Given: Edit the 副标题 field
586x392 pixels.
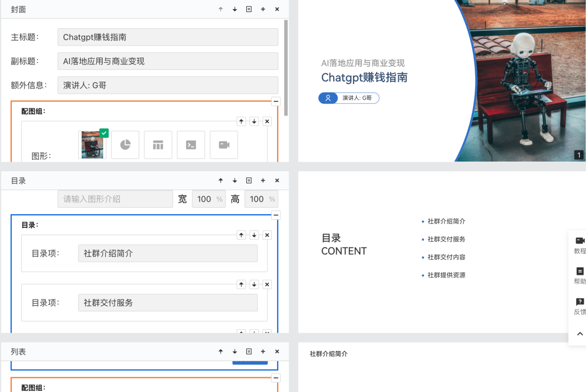Looking at the screenshot, I should (x=168, y=61).
